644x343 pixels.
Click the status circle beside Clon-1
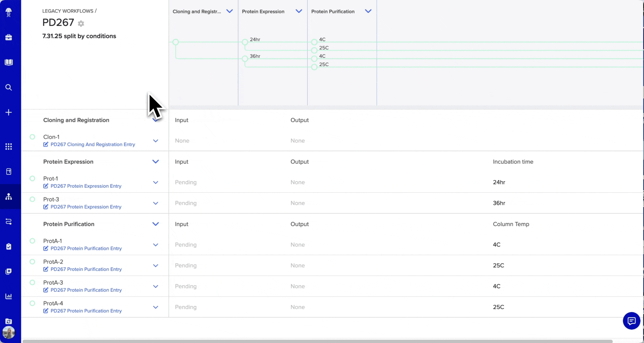[x=32, y=137]
